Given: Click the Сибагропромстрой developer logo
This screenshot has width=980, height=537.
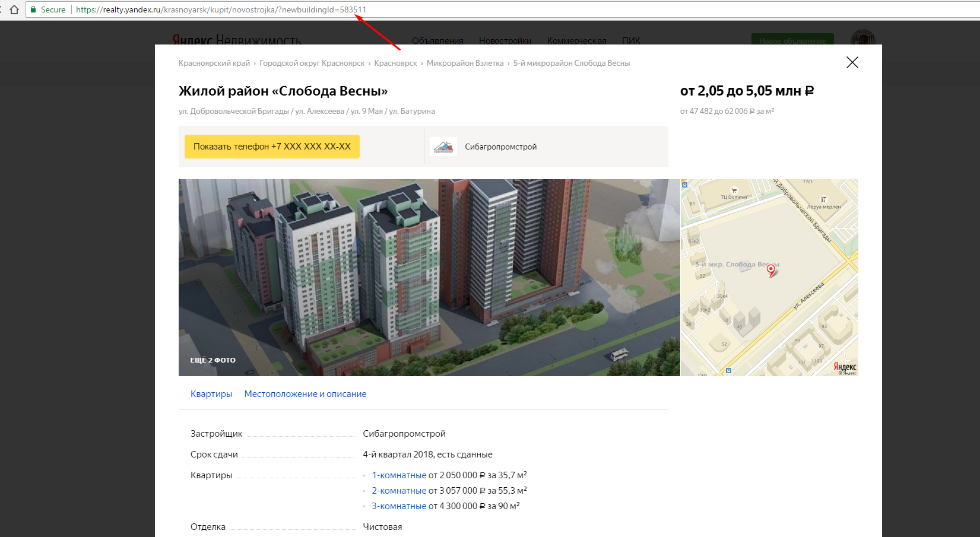Looking at the screenshot, I should [443, 147].
